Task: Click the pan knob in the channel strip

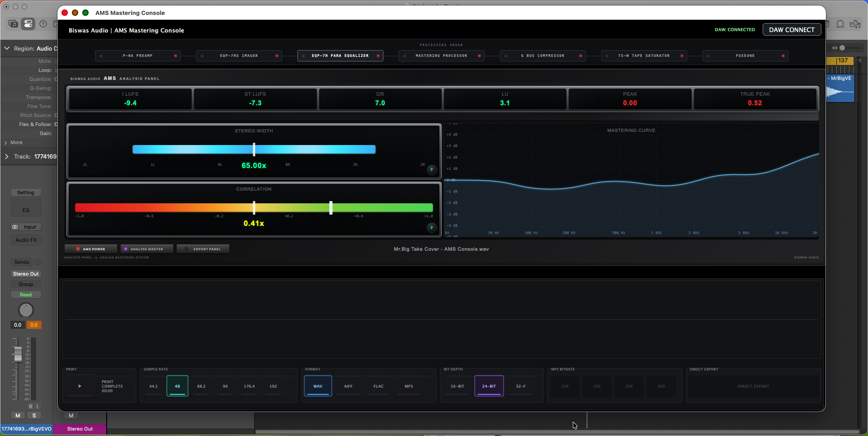Action: (26, 310)
